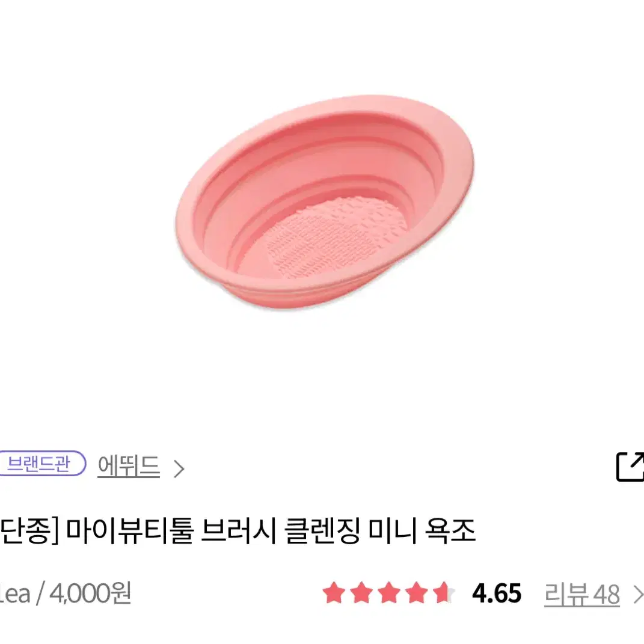Screen dimensions: 644x644
Task: Click the 4.65 rating score
Action: 497,593
